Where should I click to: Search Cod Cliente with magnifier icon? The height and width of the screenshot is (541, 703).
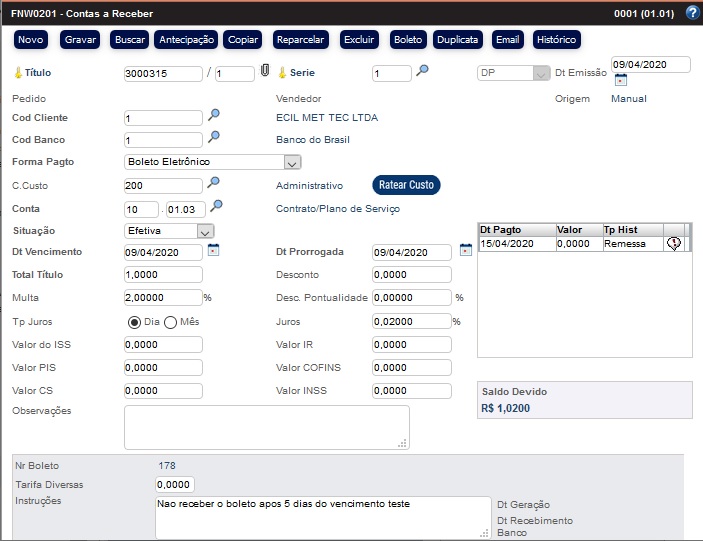(213, 116)
